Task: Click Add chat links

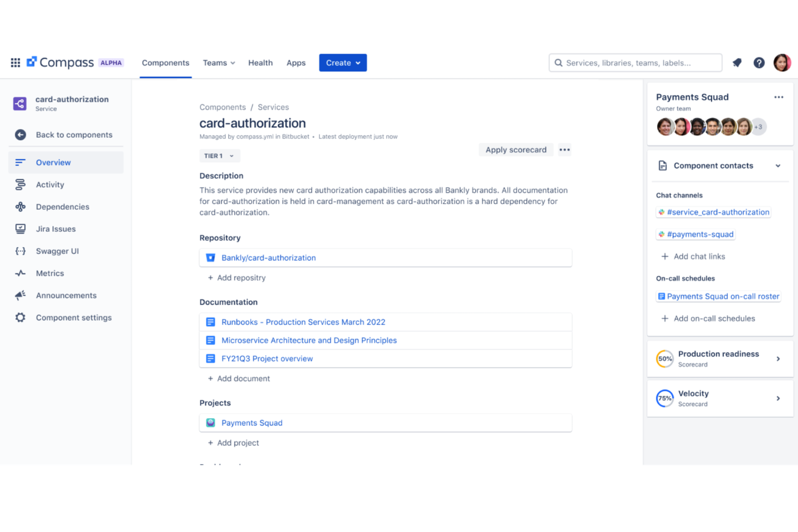Action: (693, 257)
